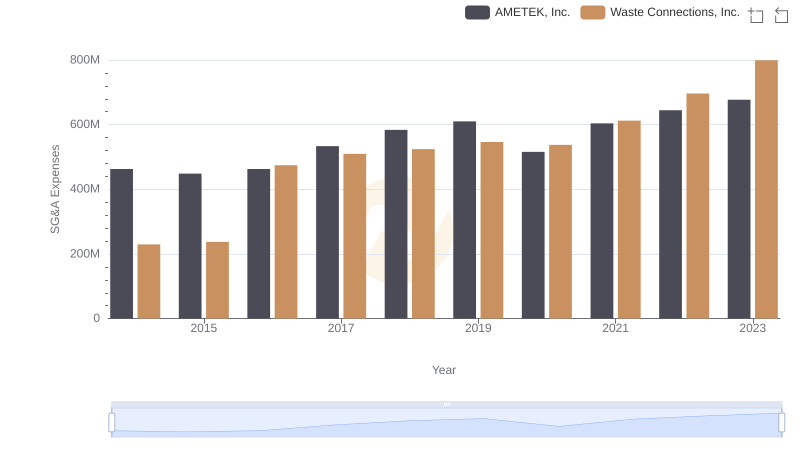Click the x-axis label 2019
800x461 pixels.
coord(478,328)
